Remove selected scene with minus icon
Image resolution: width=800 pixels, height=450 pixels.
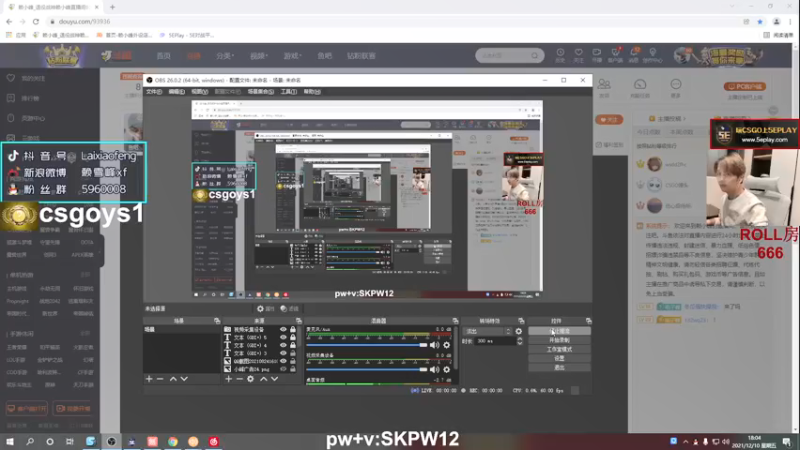pos(160,379)
